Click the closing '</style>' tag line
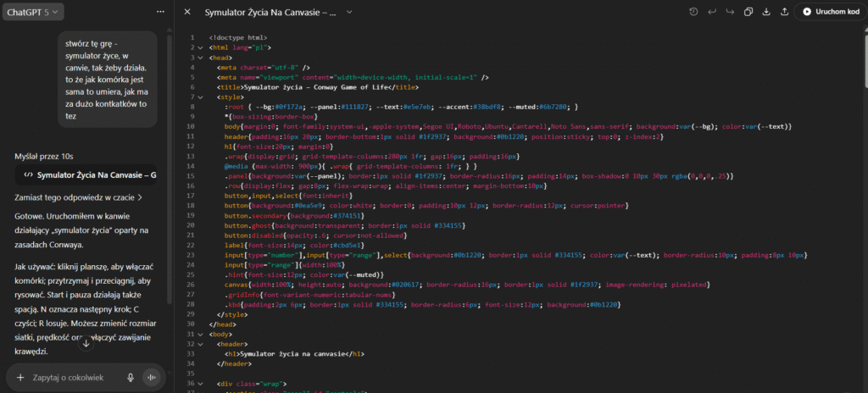 (x=232, y=314)
